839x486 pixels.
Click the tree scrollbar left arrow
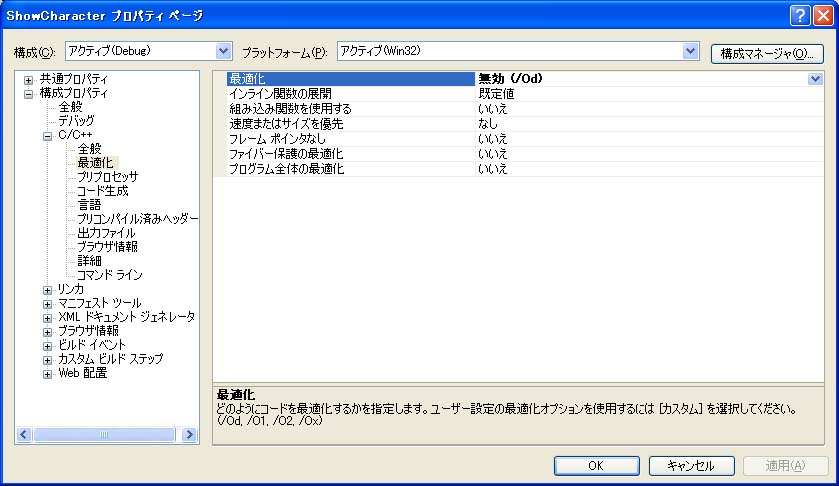[24, 435]
